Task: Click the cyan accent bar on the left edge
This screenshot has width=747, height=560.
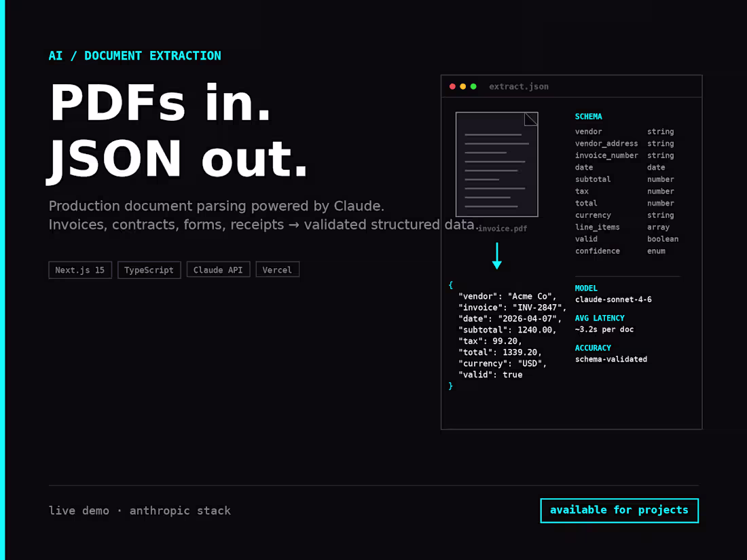Action: [2, 280]
